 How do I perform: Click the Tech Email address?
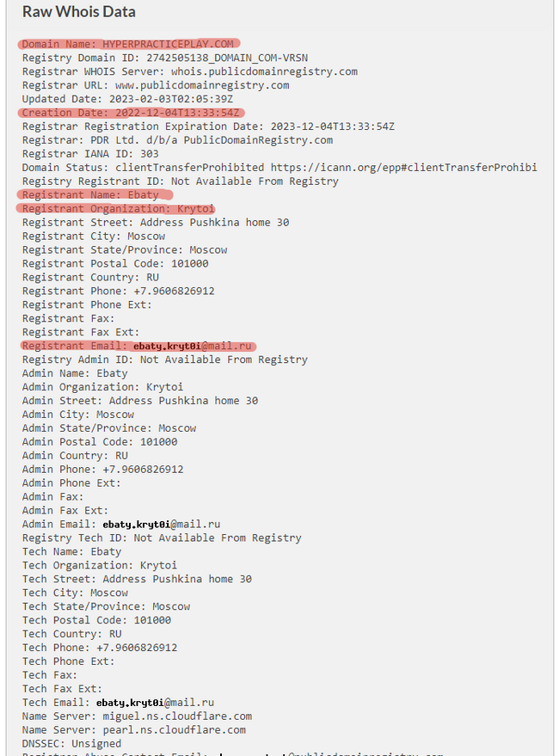(x=155, y=703)
